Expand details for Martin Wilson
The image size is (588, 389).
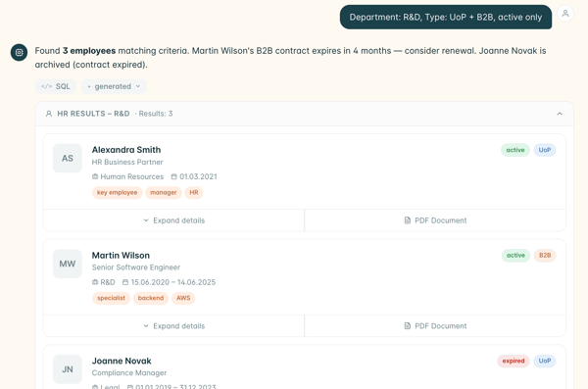click(173, 326)
